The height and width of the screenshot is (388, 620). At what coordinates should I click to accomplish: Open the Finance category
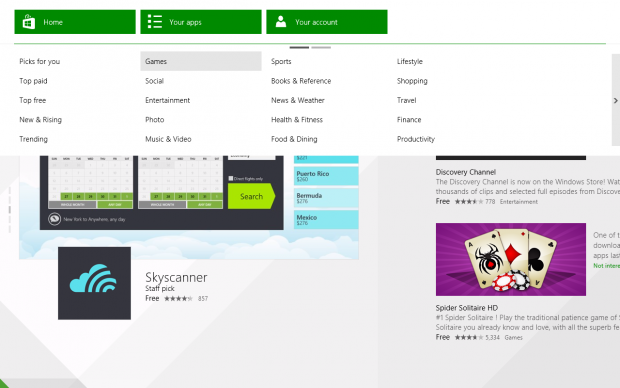409,119
